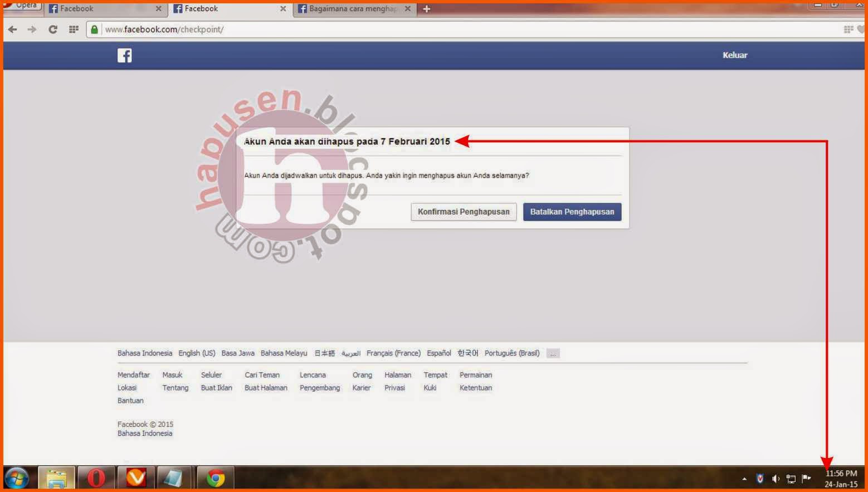Open the orange V app on taskbar
The width and height of the screenshot is (868, 492).
136,479
